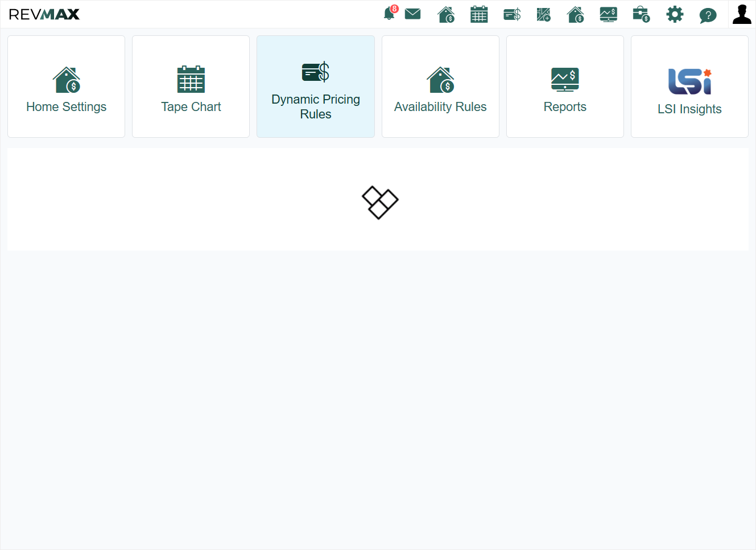
Task: Open notifications bell with 8 badge
Action: pos(390,13)
